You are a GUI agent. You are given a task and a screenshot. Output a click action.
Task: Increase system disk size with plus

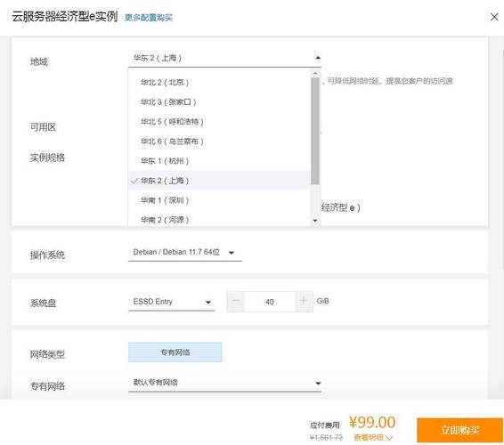304,302
